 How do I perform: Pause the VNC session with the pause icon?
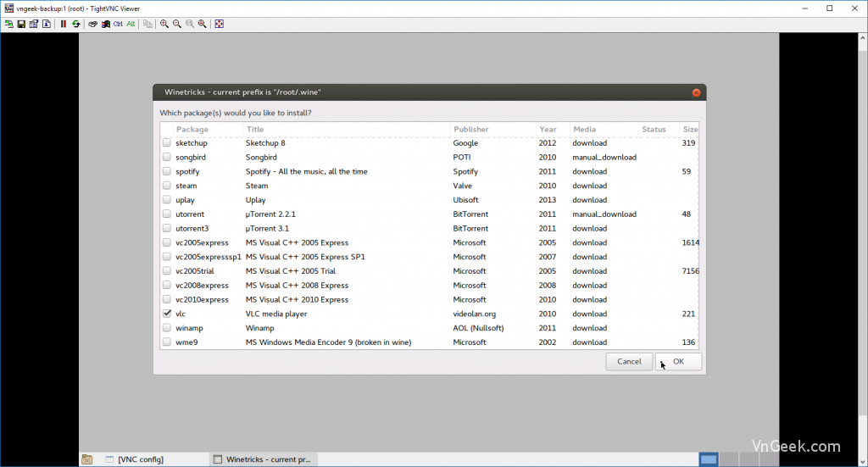click(63, 24)
